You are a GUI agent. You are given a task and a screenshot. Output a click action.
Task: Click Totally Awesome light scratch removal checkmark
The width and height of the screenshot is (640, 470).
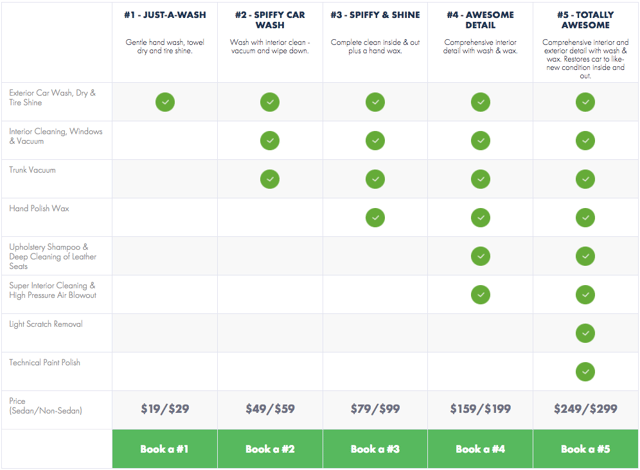(585, 333)
